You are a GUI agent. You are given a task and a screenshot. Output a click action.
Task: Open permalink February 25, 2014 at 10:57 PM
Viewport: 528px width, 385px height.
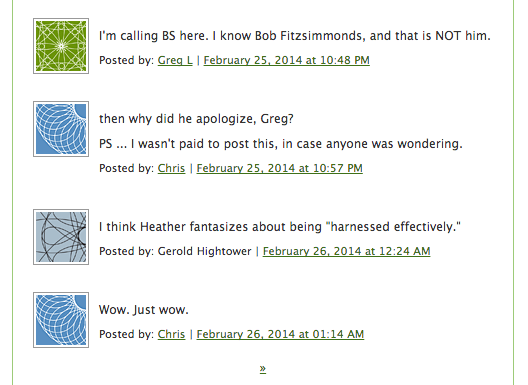[279, 168]
